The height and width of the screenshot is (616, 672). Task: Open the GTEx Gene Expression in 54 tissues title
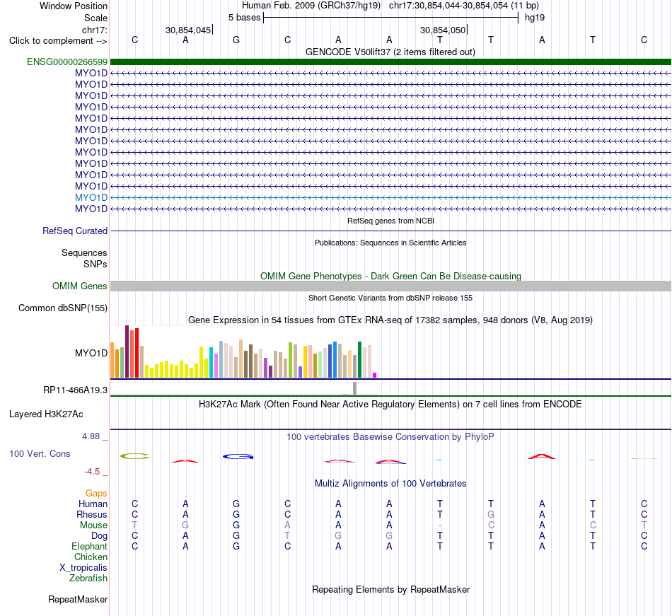click(390, 320)
